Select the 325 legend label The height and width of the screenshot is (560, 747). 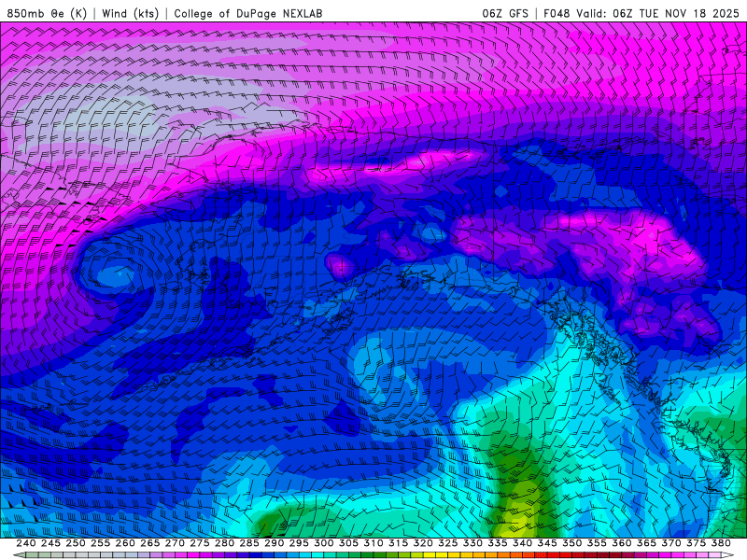(x=448, y=543)
